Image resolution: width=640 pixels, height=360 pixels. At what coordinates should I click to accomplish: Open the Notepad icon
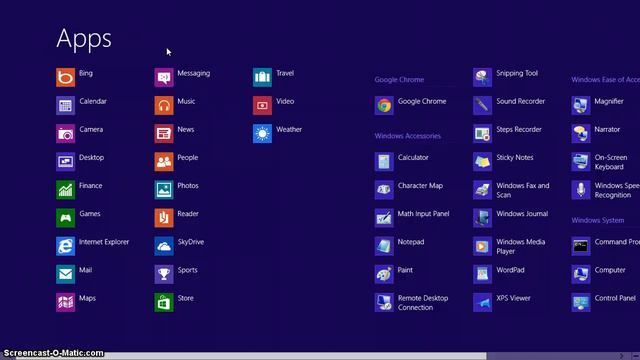tap(384, 247)
